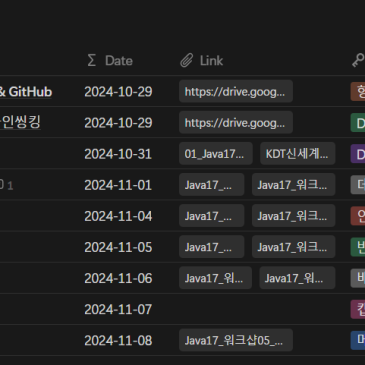Viewport: 365px width, 365px height.
Task: Open the 01_Java17 file attachment
Action: point(215,154)
